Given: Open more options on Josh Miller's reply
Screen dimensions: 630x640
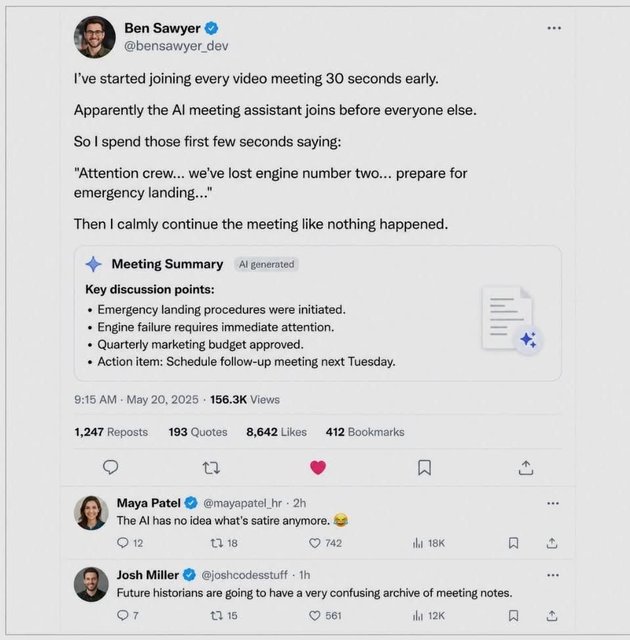Looking at the screenshot, I should click(553, 575).
